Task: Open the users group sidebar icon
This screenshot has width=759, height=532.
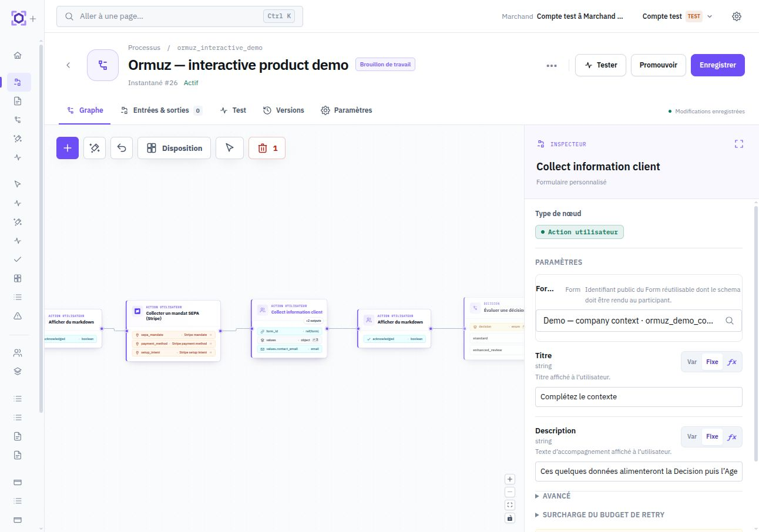Action: coord(18,353)
